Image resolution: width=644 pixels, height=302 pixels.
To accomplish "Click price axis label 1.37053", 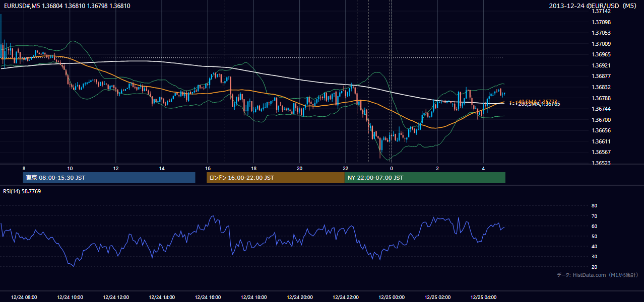I will 602,33.
